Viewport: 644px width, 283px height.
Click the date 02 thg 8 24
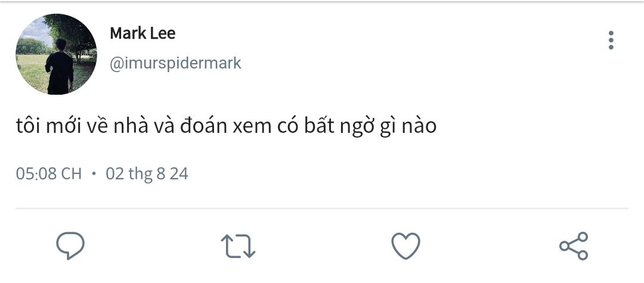(x=147, y=174)
